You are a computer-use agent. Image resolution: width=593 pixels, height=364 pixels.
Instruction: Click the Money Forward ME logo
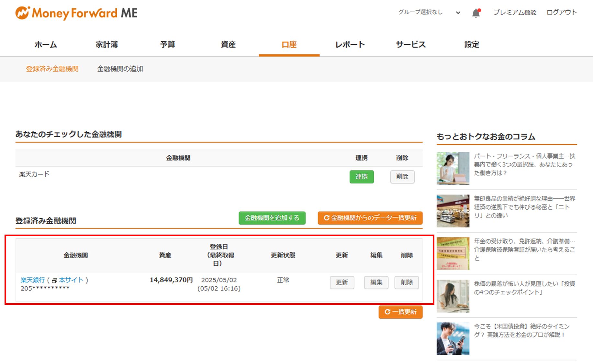[76, 13]
